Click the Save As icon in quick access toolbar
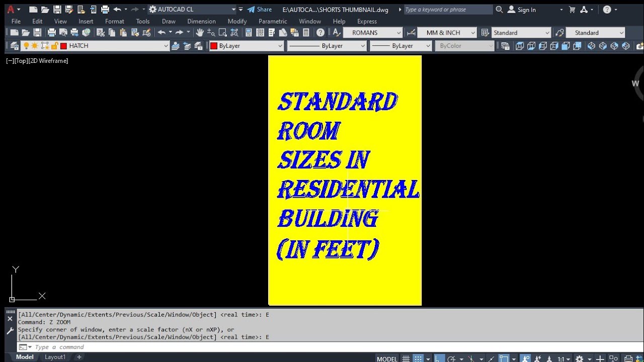The height and width of the screenshot is (362, 644). [69, 10]
